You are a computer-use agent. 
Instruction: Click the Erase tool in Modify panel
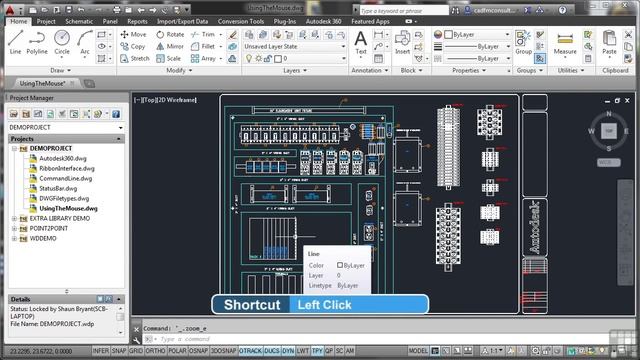pyautogui.click(x=233, y=35)
